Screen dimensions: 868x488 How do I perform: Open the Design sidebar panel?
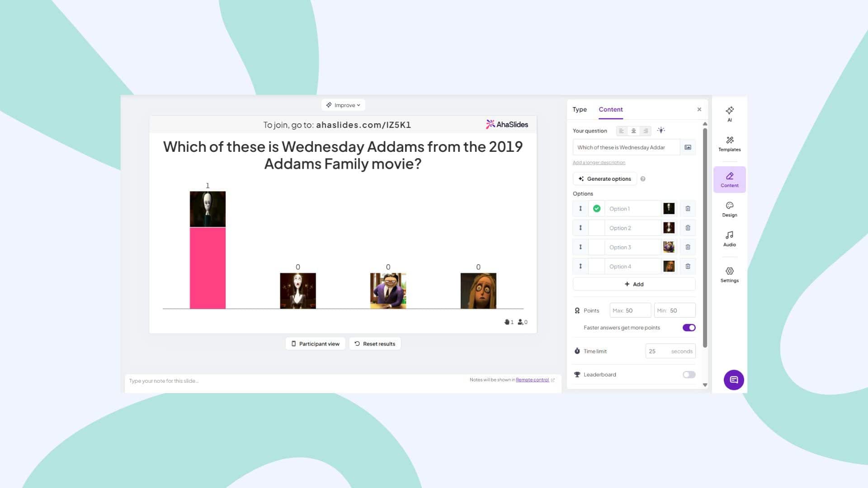point(729,209)
